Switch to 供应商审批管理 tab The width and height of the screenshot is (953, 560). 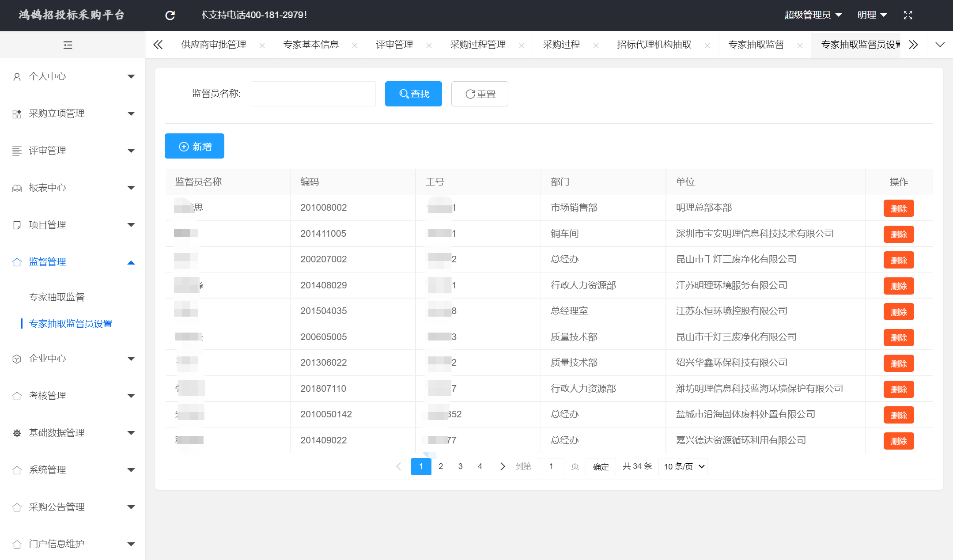tap(214, 45)
